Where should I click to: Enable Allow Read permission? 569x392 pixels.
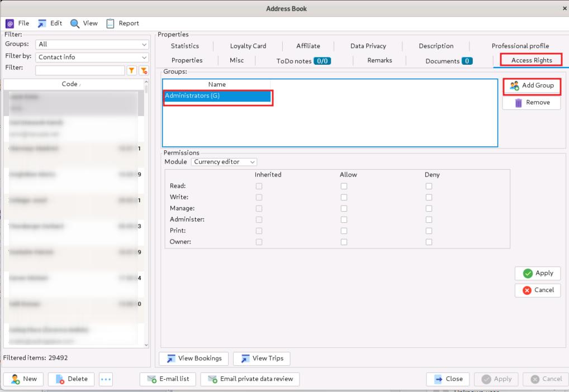[x=344, y=186]
